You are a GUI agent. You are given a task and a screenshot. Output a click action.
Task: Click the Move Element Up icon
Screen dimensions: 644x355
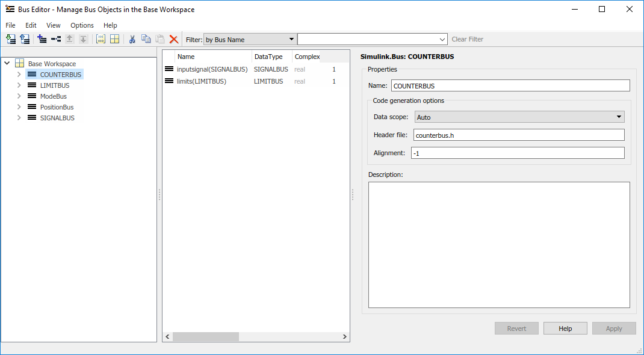[69, 39]
